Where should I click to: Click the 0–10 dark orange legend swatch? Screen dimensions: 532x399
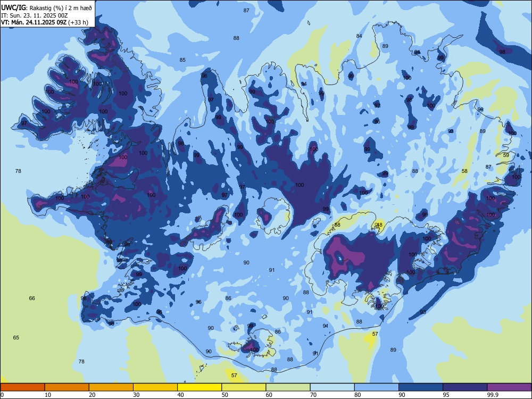pyautogui.click(x=22, y=387)
